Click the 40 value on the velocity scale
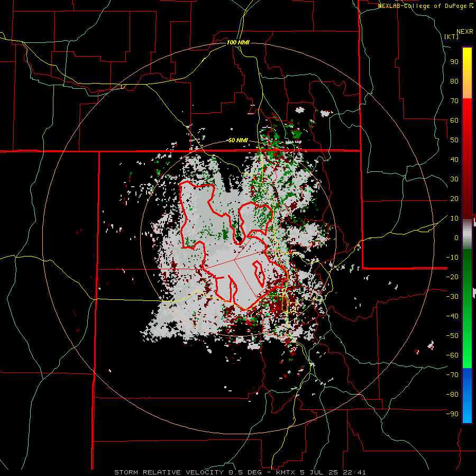 click(x=454, y=159)
